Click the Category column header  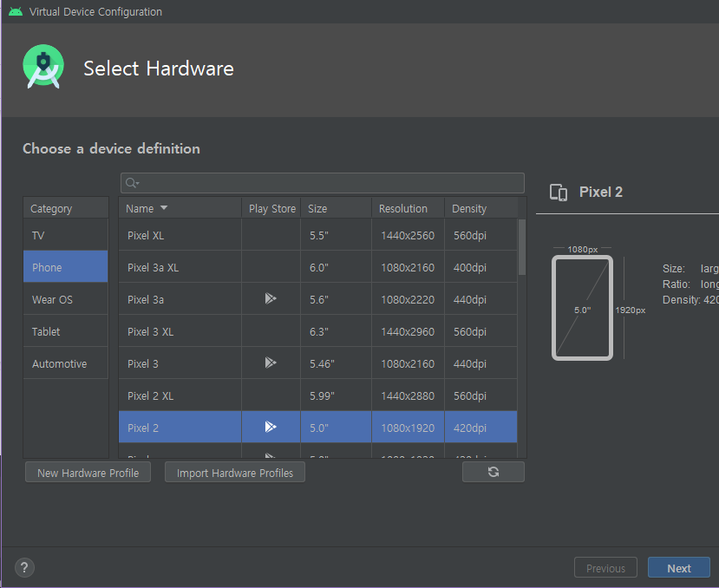(66, 208)
